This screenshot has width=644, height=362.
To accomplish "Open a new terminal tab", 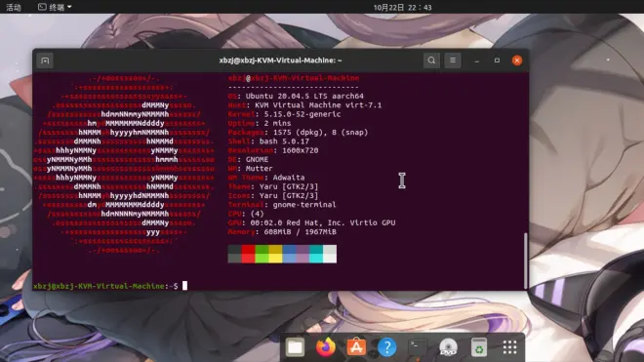I will pos(45,60).
